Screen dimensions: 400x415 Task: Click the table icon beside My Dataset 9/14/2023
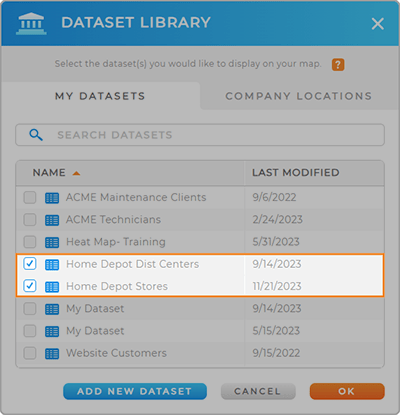pos(52,309)
